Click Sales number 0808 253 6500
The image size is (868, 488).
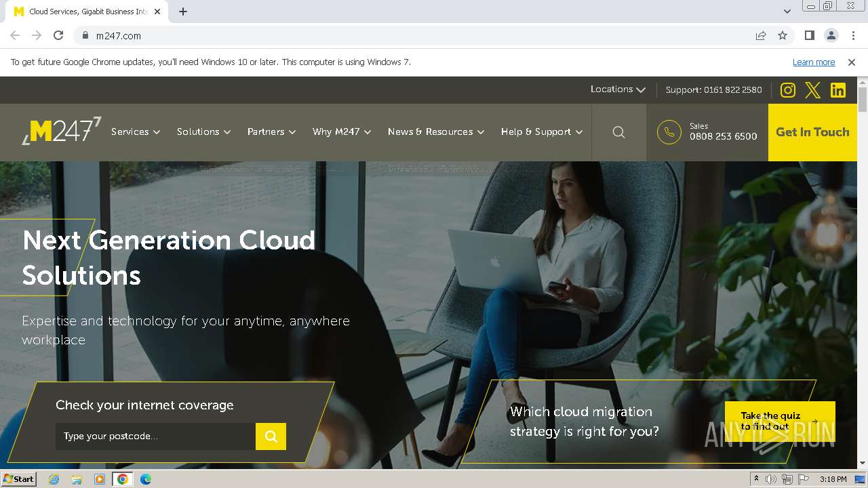(724, 136)
